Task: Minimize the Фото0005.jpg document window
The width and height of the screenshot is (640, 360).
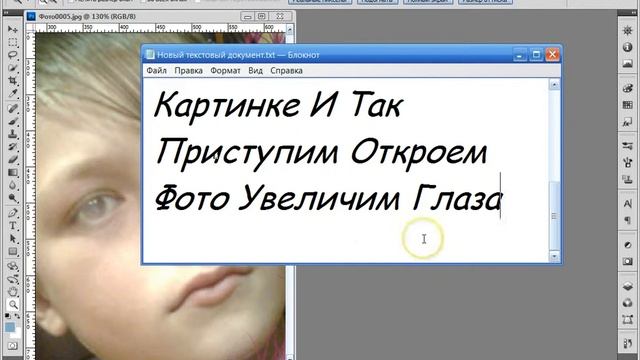Action: pyautogui.click(x=247, y=17)
